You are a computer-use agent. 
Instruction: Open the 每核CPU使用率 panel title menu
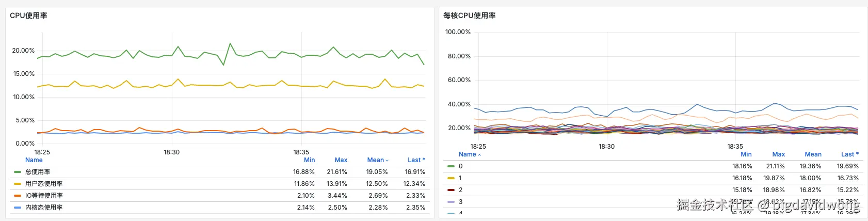469,15
